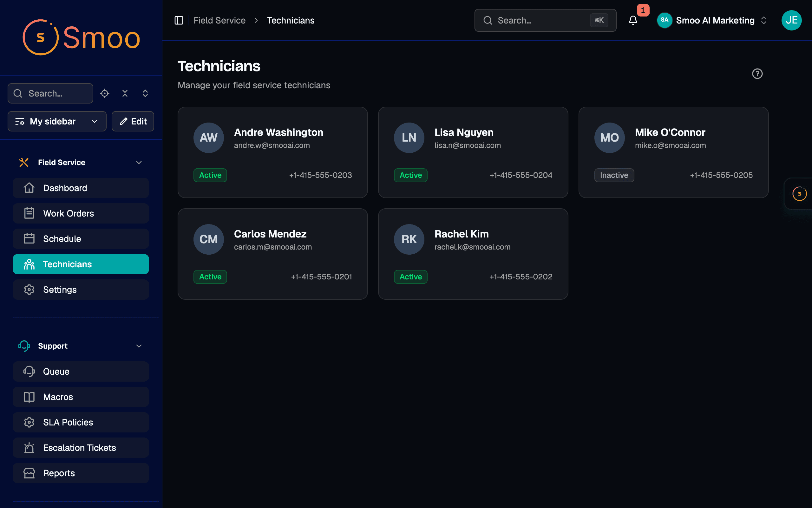Collapse the Support section chevron
Screen dimensions: 812x508
coord(139,346)
